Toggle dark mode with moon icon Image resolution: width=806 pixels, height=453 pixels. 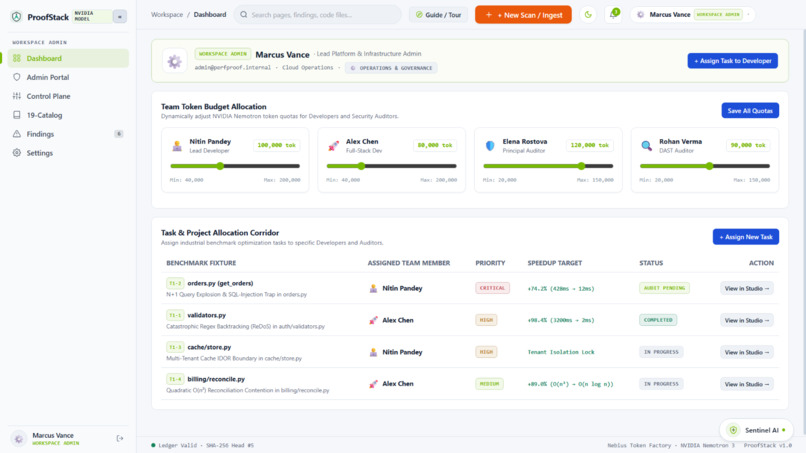pos(588,15)
